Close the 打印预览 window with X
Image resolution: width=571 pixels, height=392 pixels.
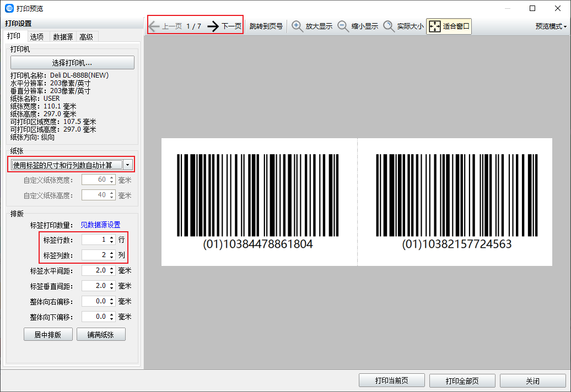pos(558,8)
